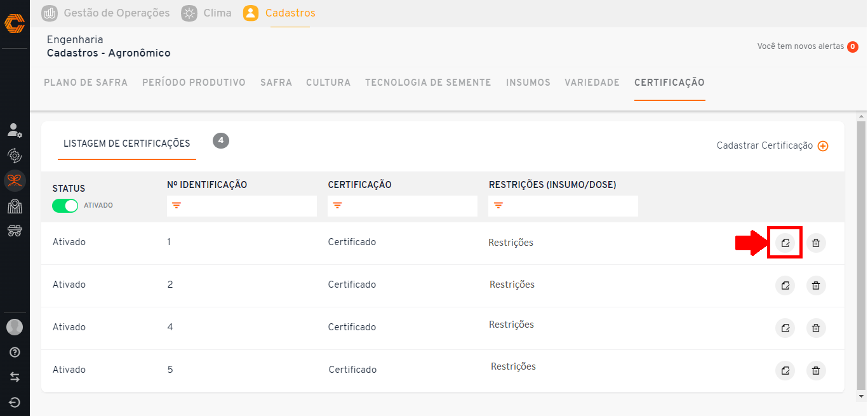The image size is (868, 416).
Task: Click the orange company logo icon
Action: pyautogui.click(x=15, y=23)
